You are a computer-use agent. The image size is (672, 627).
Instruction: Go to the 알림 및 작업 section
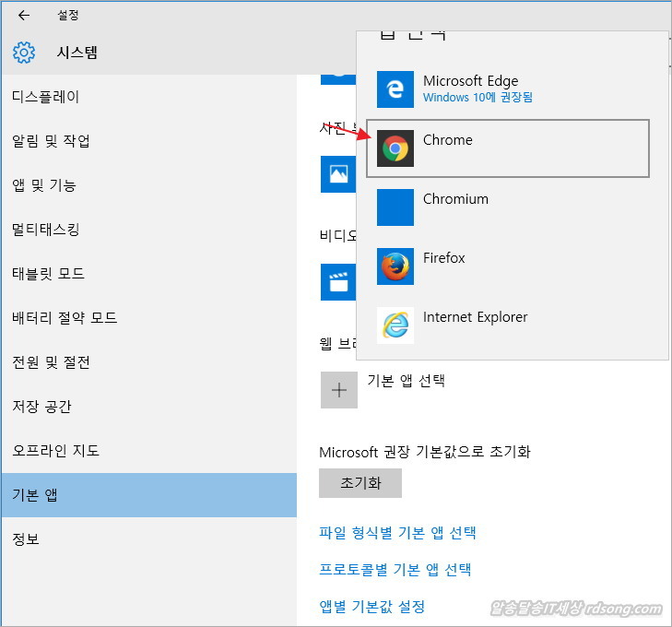coord(51,141)
